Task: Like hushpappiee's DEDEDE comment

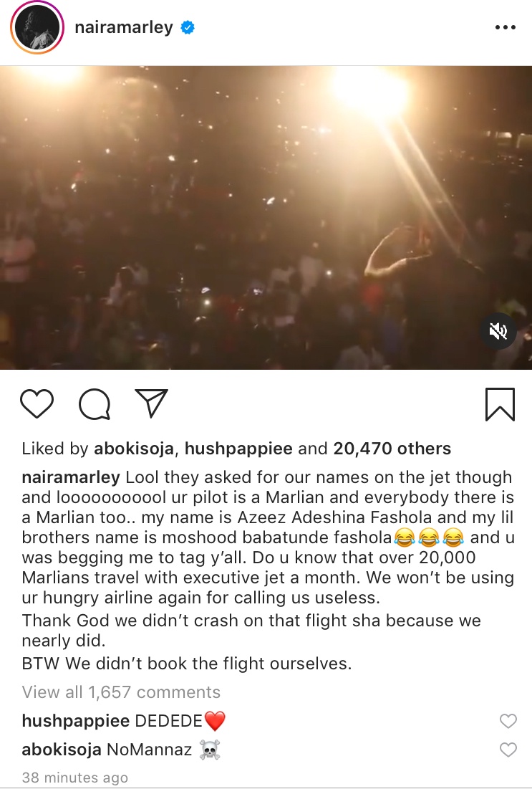Action: [508, 721]
